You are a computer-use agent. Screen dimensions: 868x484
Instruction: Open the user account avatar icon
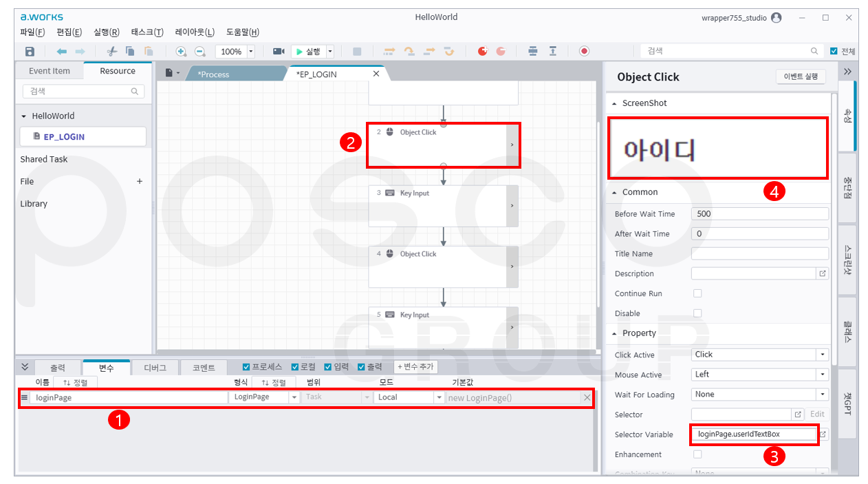click(777, 18)
